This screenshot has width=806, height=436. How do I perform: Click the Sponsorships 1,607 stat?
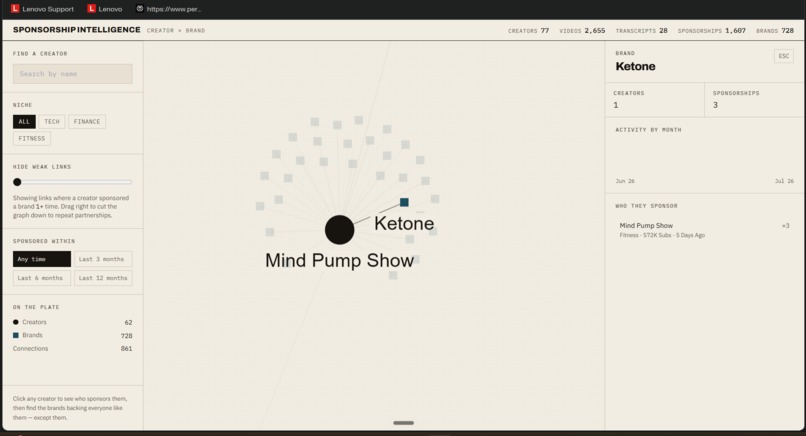pyautogui.click(x=711, y=31)
